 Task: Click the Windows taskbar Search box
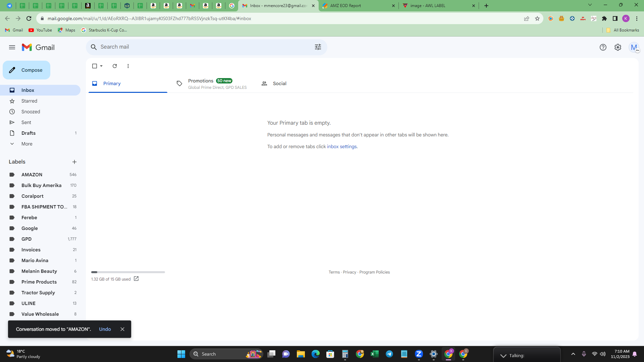click(226, 354)
